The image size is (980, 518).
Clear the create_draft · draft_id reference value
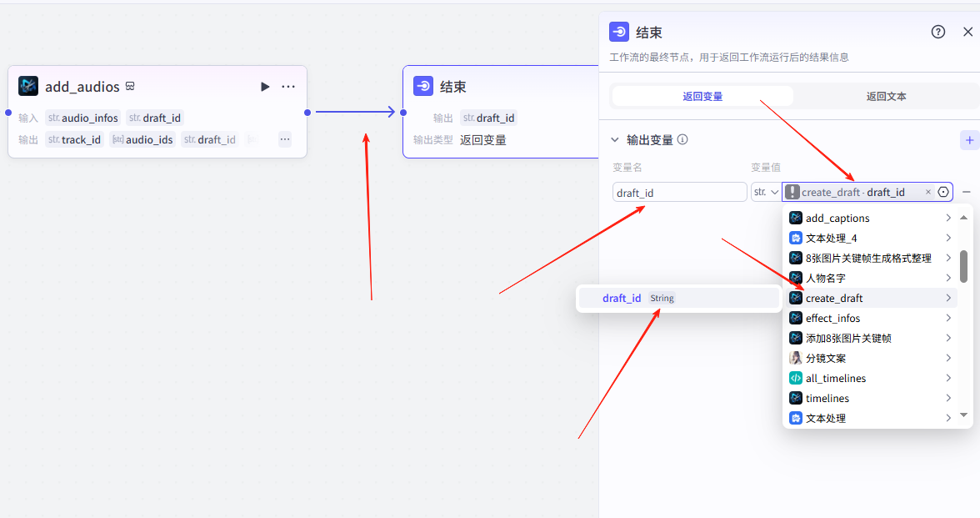click(928, 192)
